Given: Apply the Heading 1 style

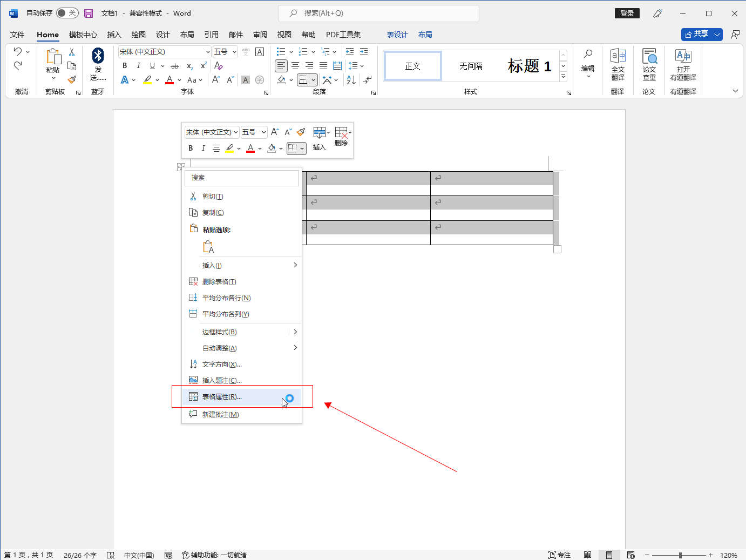Looking at the screenshot, I should pos(530,66).
